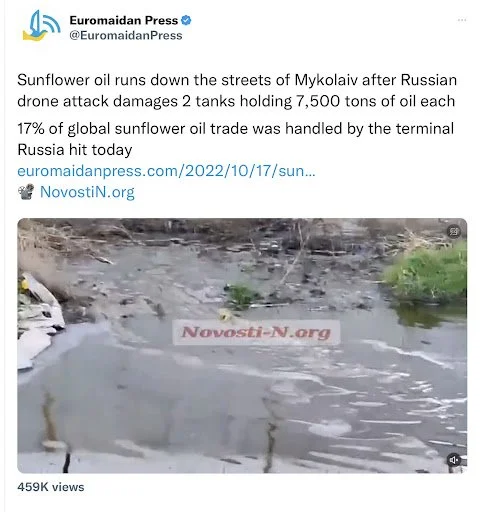This screenshot has width=480, height=512.
Task: Open the NovostiN.org source link
Action: coord(87,192)
